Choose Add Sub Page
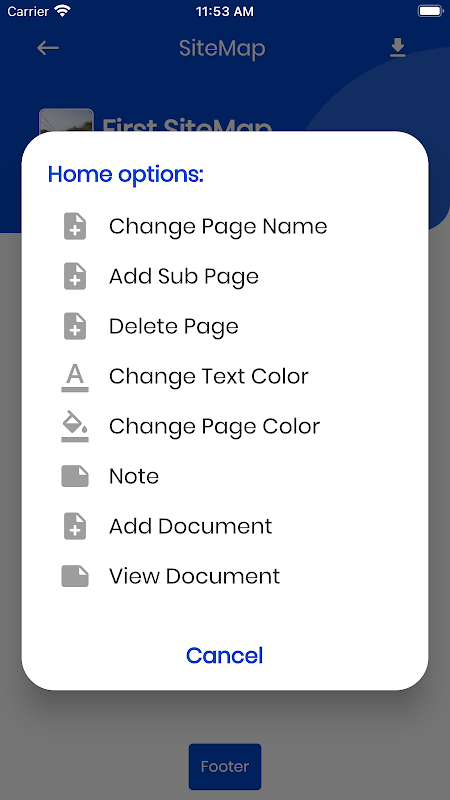Viewport: 450px width, 800px height. coord(184,277)
